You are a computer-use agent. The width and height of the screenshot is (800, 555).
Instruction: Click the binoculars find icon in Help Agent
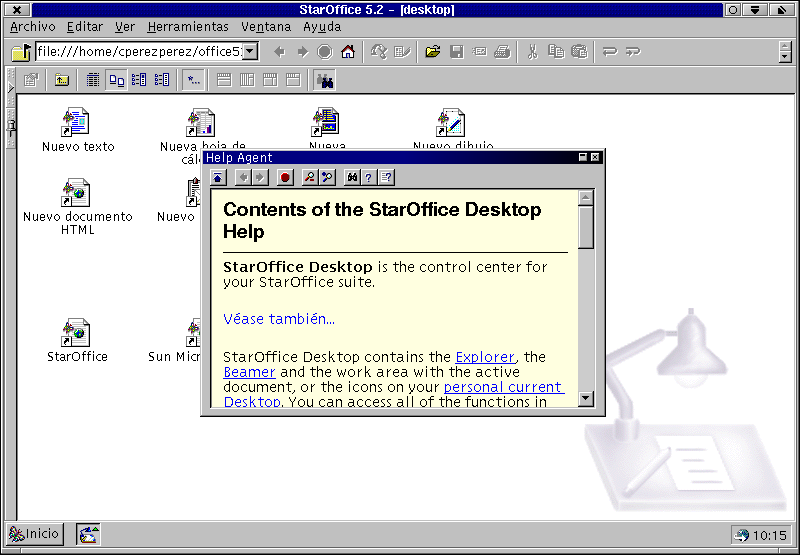pyautogui.click(x=352, y=178)
